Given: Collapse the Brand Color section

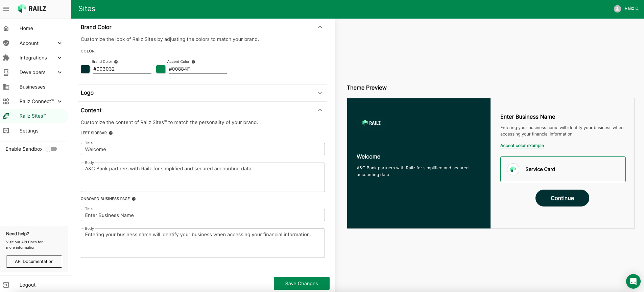Looking at the screenshot, I should [320, 27].
